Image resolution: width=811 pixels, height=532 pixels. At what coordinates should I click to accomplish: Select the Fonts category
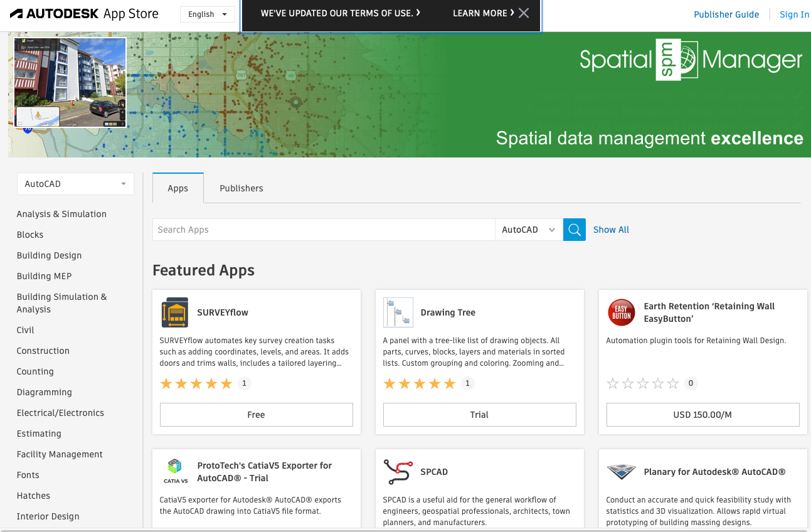[x=28, y=475]
